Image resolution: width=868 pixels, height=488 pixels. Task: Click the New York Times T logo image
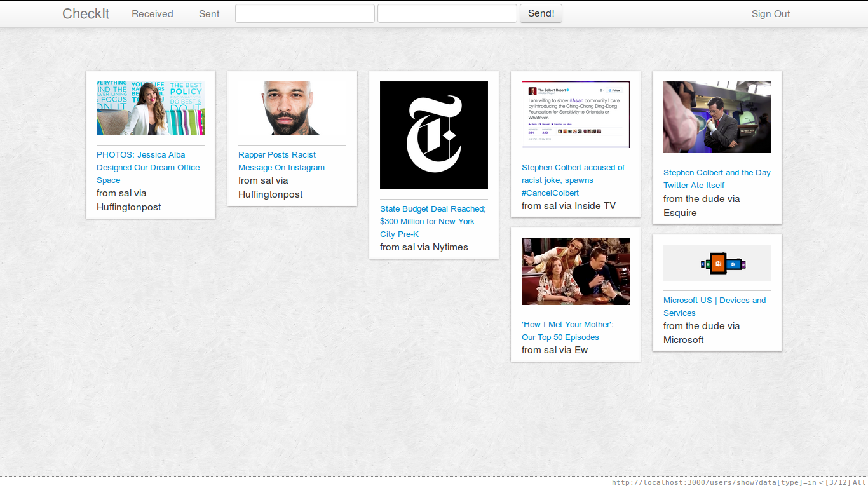pyautogui.click(x=434, y=135)
